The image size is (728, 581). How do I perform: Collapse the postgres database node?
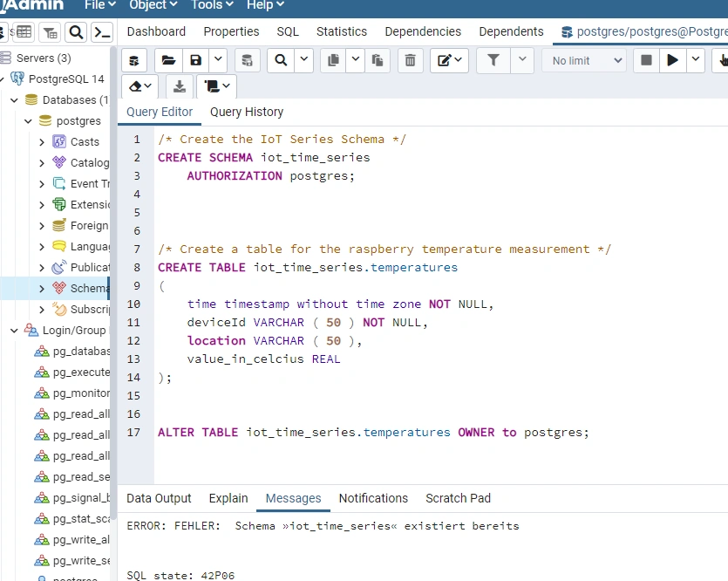pos(28,121)
